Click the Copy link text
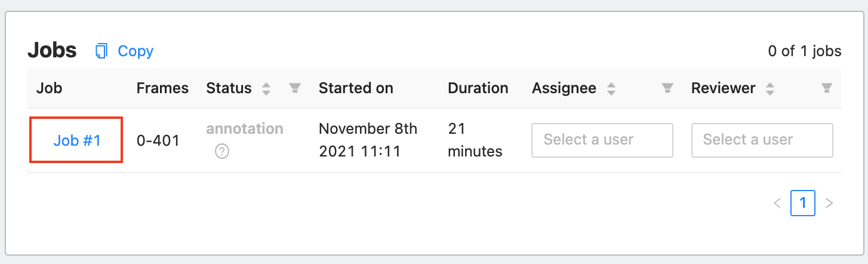 point(136,51)
